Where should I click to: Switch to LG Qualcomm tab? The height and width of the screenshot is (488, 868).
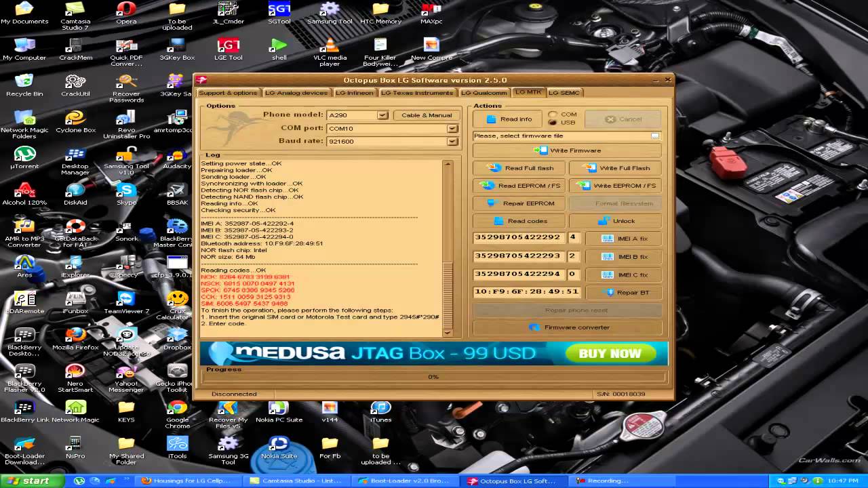[484, 93]
